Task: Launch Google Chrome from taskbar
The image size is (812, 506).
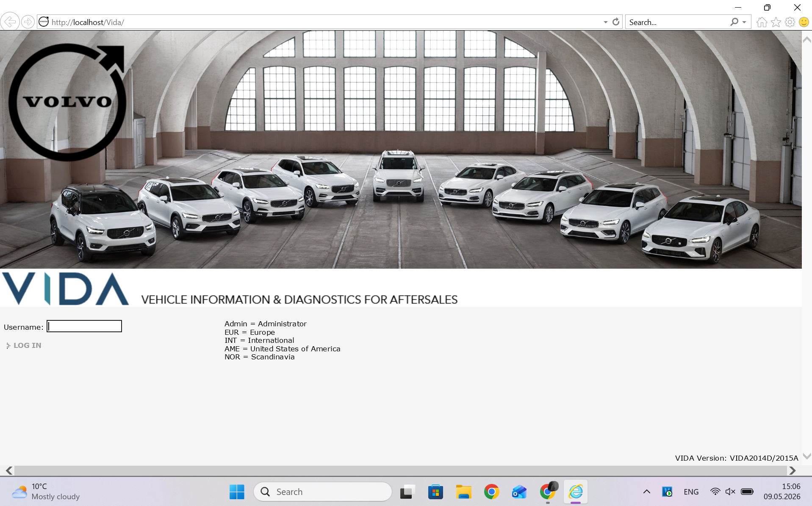Action: pos(491,492)
